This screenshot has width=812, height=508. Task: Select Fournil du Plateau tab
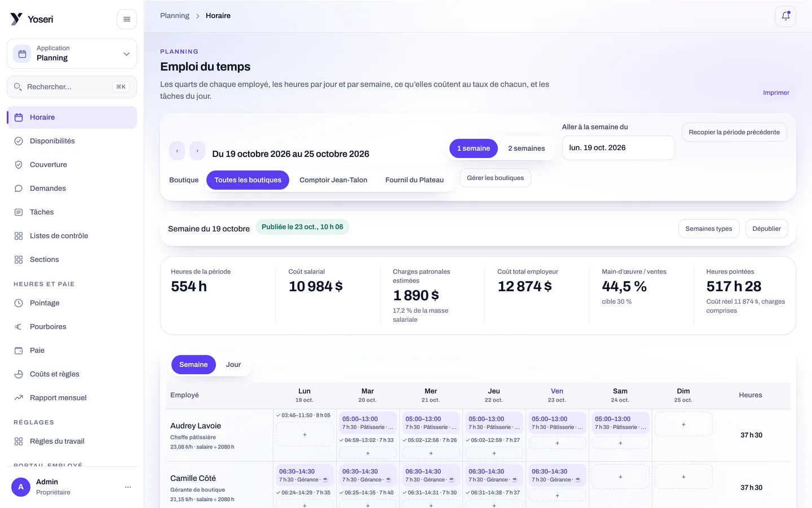click(414, 180)
